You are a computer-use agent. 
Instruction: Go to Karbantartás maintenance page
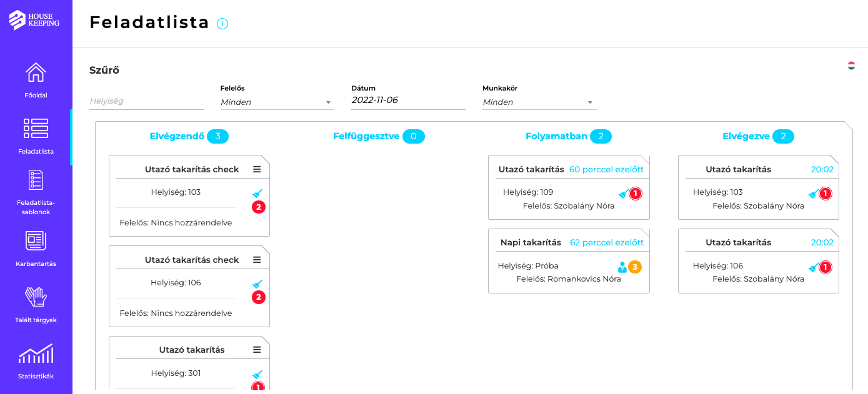point(36,241)
